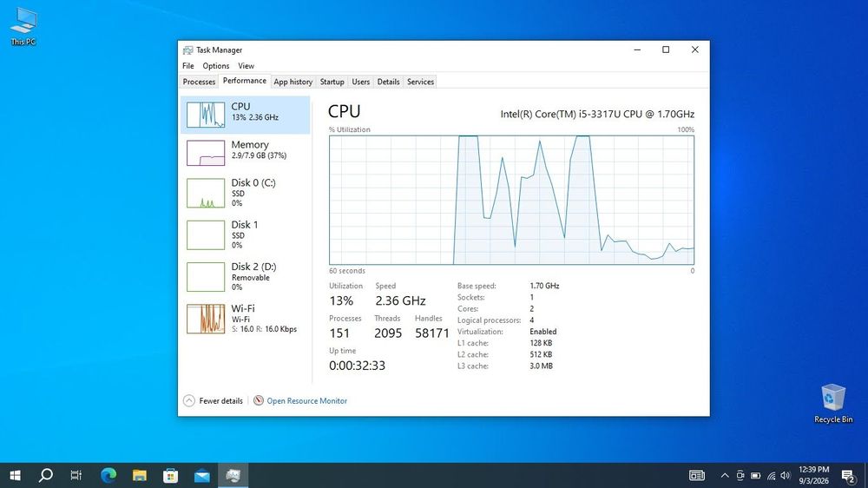Screen dimensions: 868x488
Task: Open Wi-Fi performance view
Action: [x=246, y=319]
